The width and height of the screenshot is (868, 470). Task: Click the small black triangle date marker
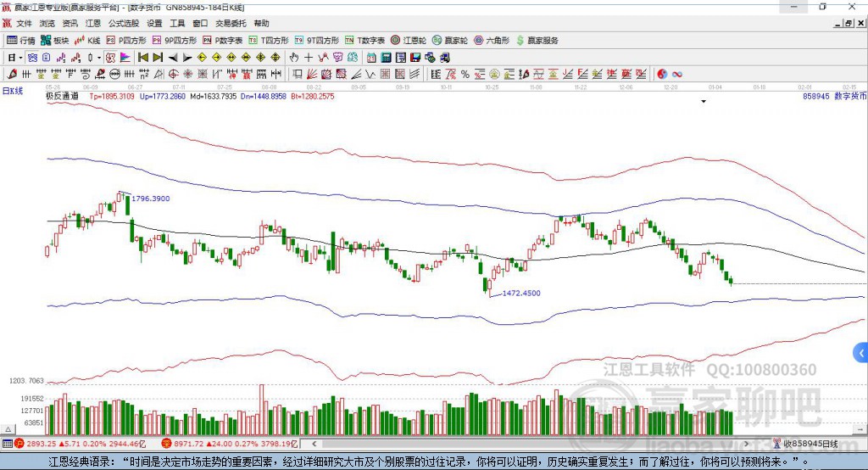(704, 102)
